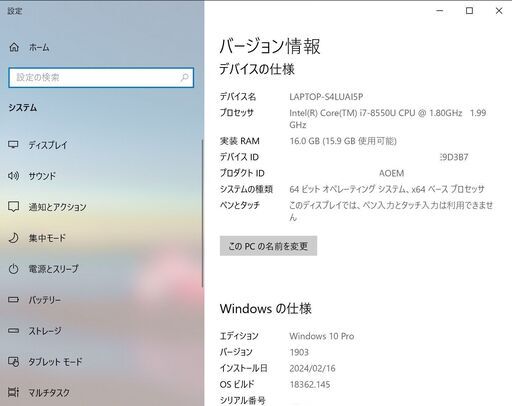Open 通知とアクション settings
The image size is (512, 406).
click(x=58, y=207)
